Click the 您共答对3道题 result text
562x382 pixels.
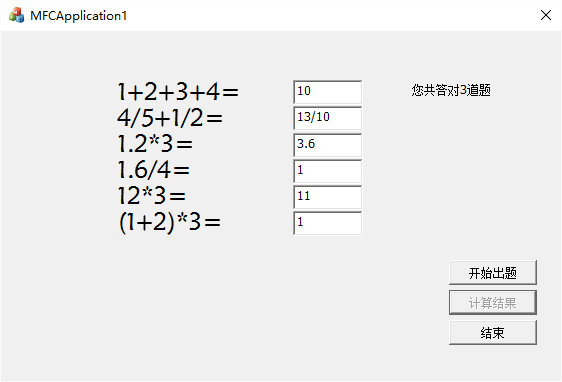click(x=451, y=90)
